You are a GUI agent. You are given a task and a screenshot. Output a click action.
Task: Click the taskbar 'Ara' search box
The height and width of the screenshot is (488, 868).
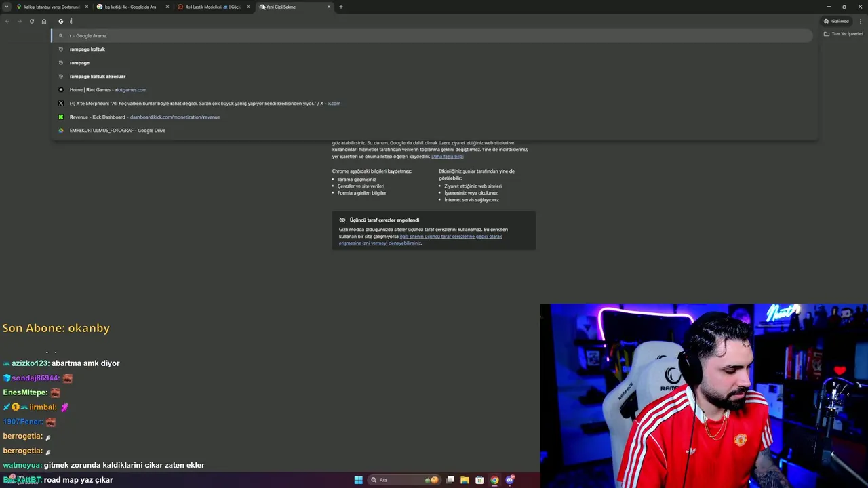tap(403, 480)
